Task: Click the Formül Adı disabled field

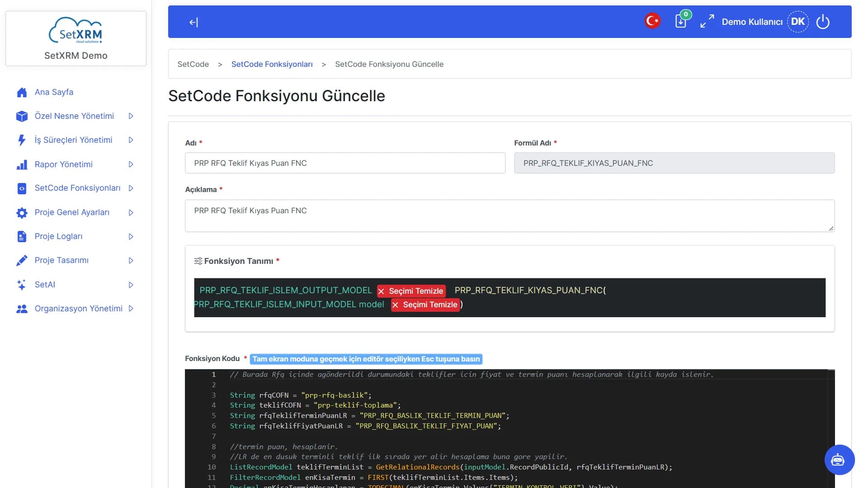Action: (674, 163)
